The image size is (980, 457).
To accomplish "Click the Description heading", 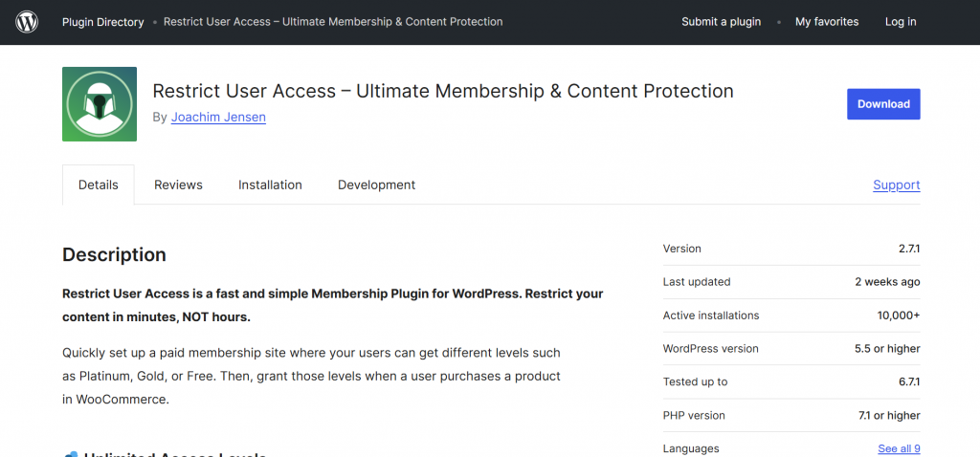I will pos(114,254).
